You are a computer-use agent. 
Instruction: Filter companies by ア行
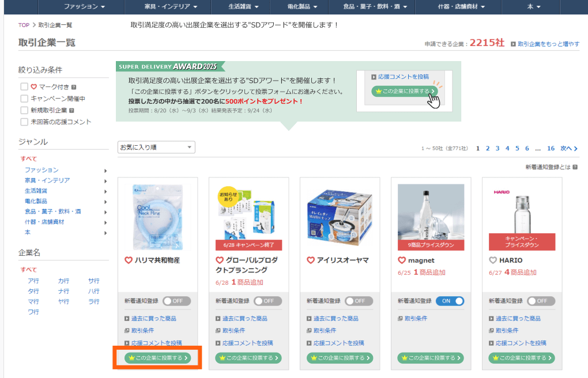tap(33, 281)
